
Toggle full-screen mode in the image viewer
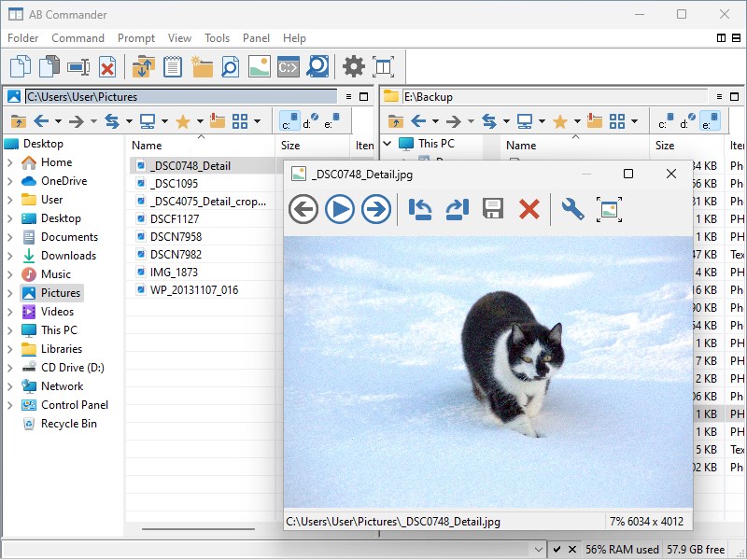[x=612, y=210]
